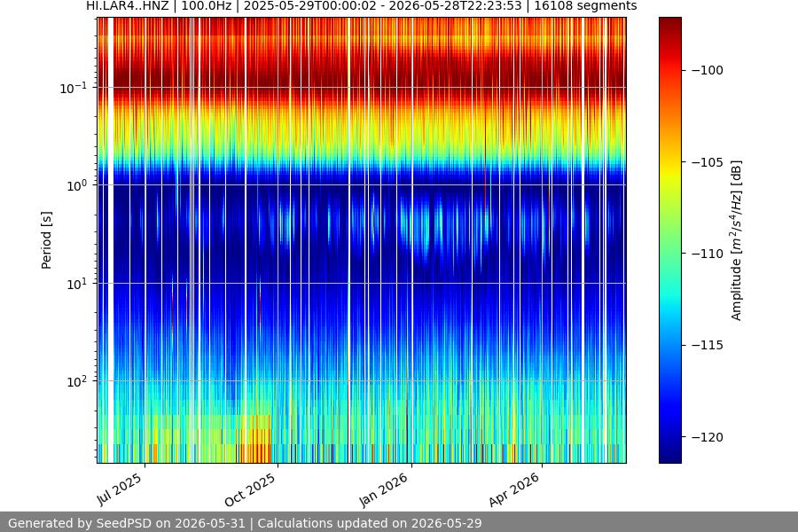Click the amplitude colorbar gradient

pyautogui.click(x=669, y=240)
